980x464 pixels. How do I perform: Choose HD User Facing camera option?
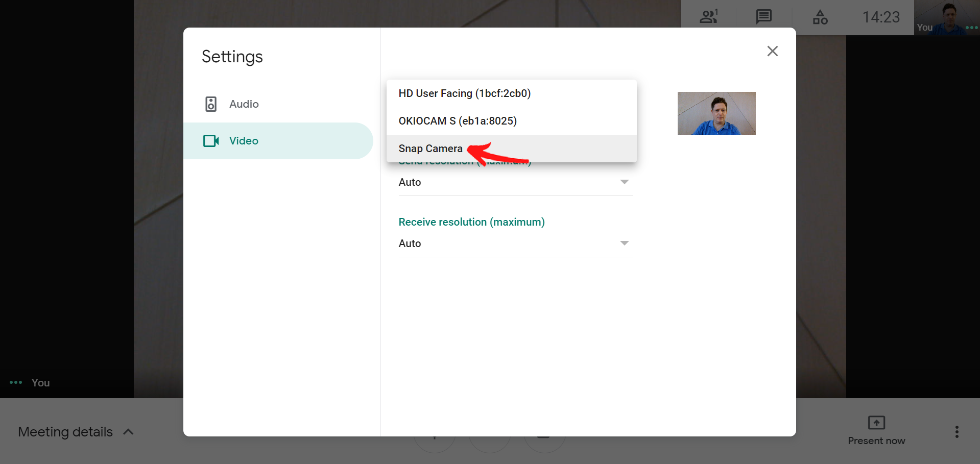tap(464, 93)
